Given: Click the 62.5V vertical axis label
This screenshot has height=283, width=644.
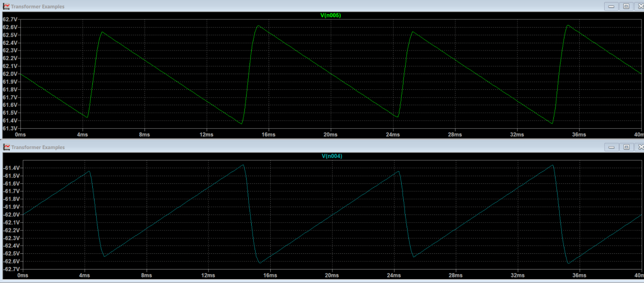Looking at the screenshot, I should point(10,35).
